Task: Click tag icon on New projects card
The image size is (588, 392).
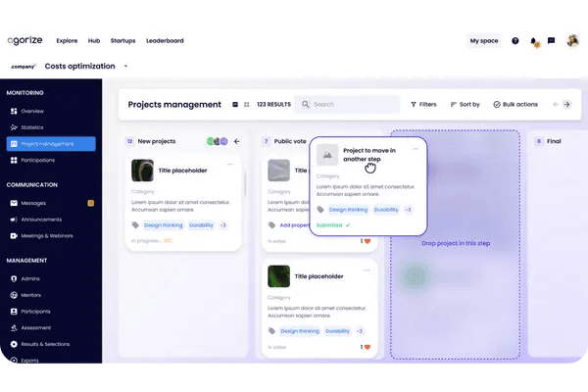Action: (x=135, y=225)
